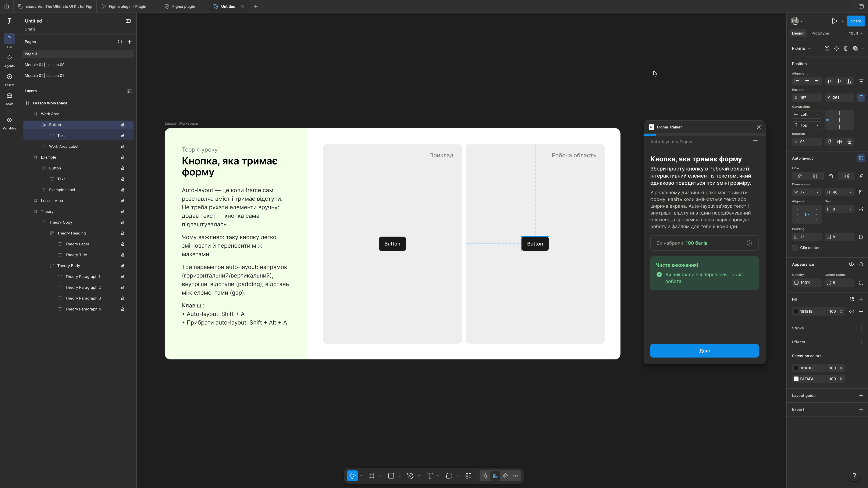
Task: Select the Text tool
Action: pyautogui.click(x=430, y=476)
